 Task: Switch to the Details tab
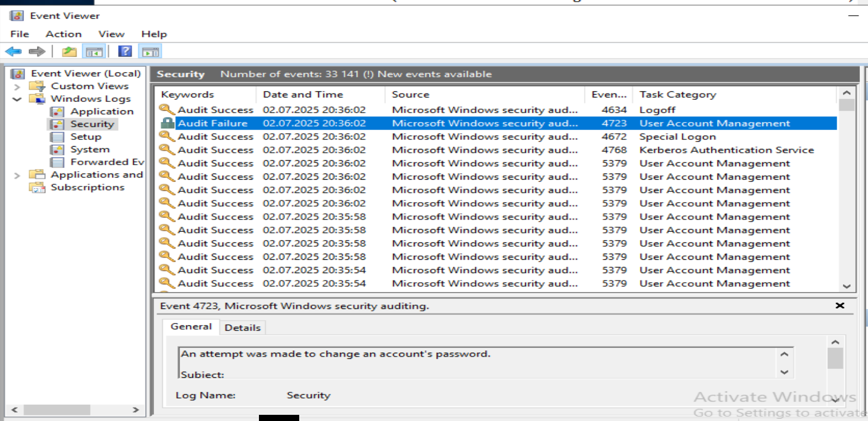[x=242, y=328]
